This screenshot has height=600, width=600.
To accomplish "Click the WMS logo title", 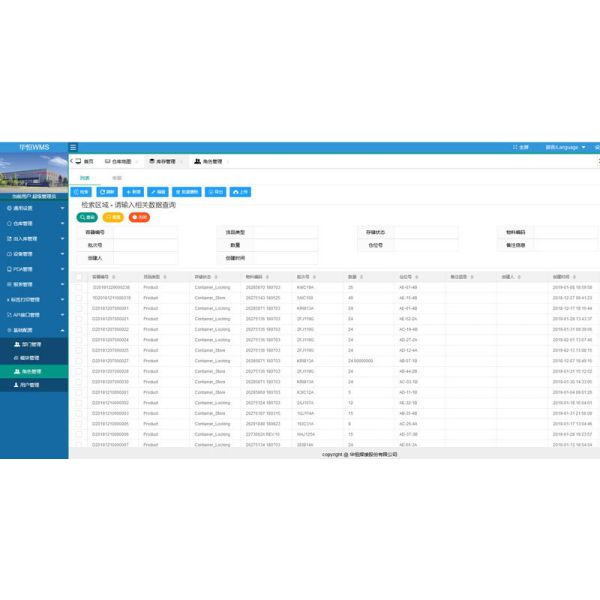I will pos(34,147).
